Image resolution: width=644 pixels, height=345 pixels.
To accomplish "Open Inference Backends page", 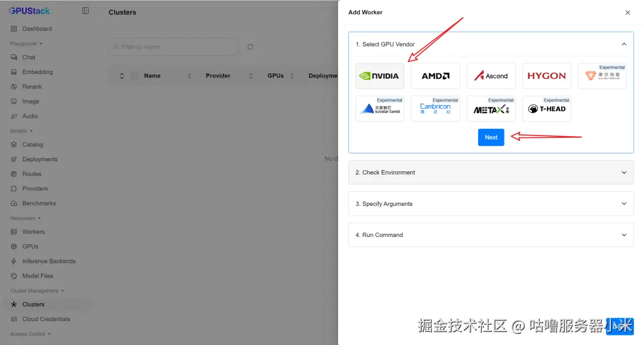I will point(49,261).
